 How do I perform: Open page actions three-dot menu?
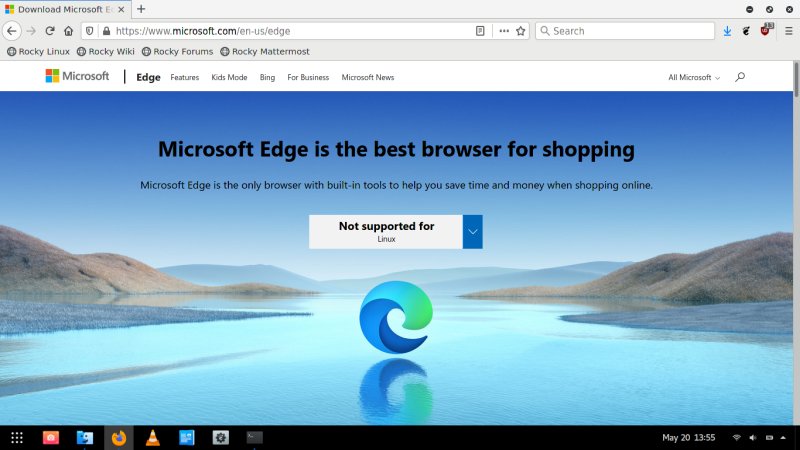[504, 31]
